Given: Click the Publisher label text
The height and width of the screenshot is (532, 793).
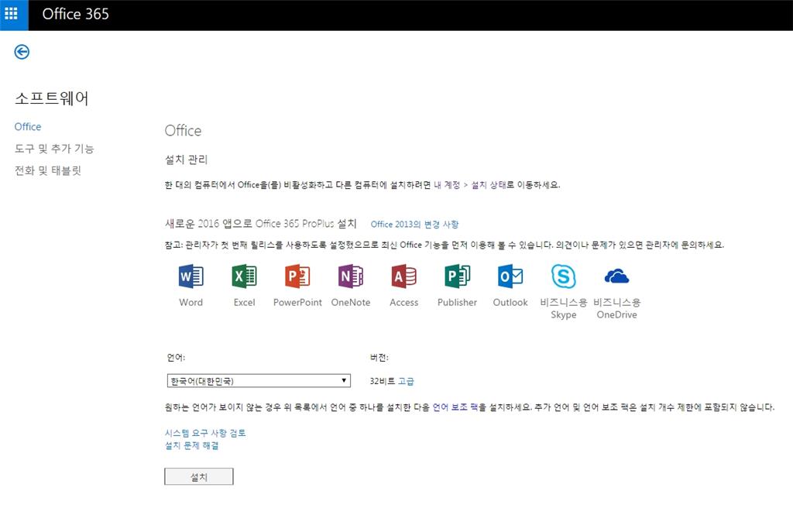Looking at the screenshot, I should [x=457, y=303].
